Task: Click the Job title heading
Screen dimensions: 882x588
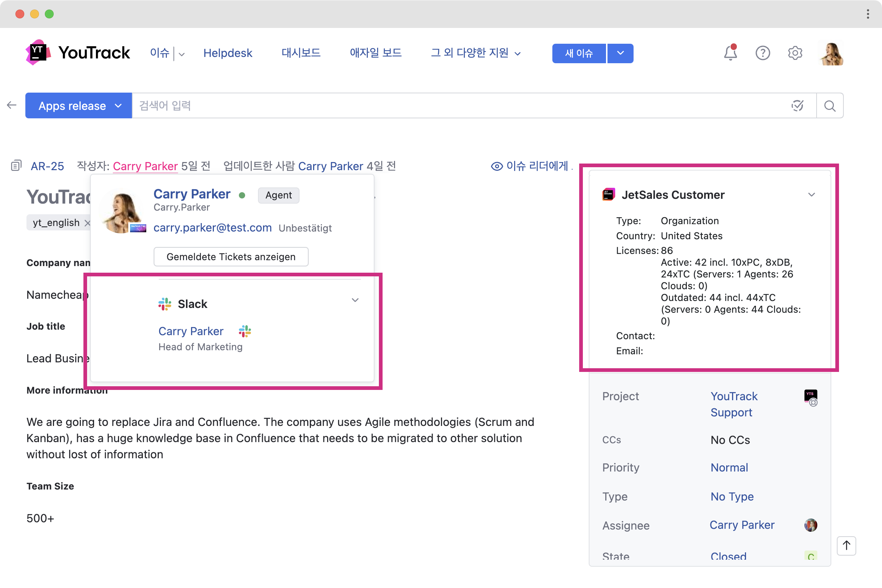Action: click(x=46, y=326)
